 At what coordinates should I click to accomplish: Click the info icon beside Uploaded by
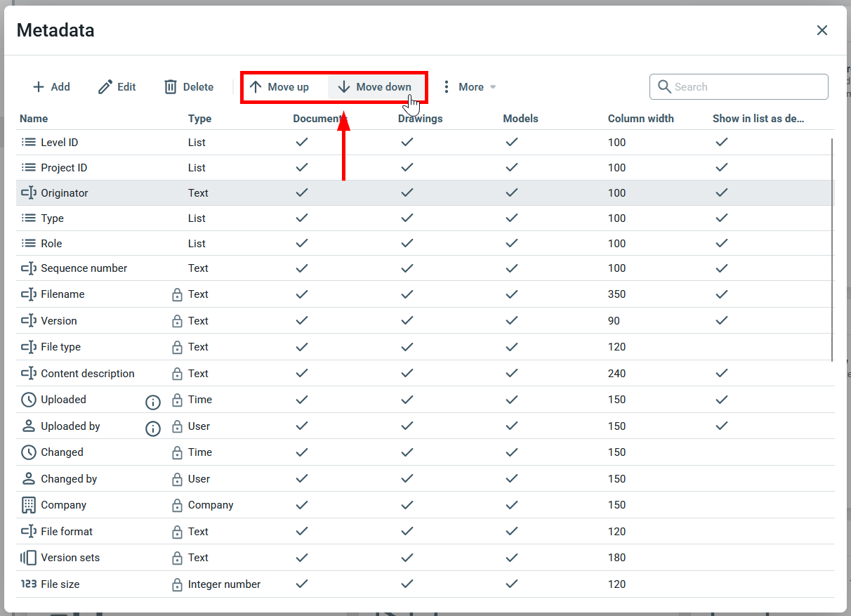[153, 428]
